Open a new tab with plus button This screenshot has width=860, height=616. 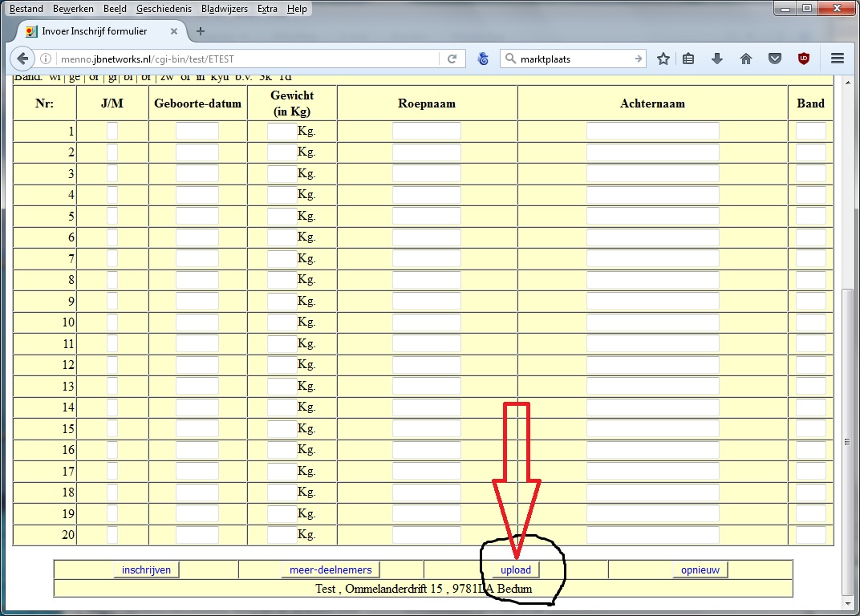coord(201,31)
